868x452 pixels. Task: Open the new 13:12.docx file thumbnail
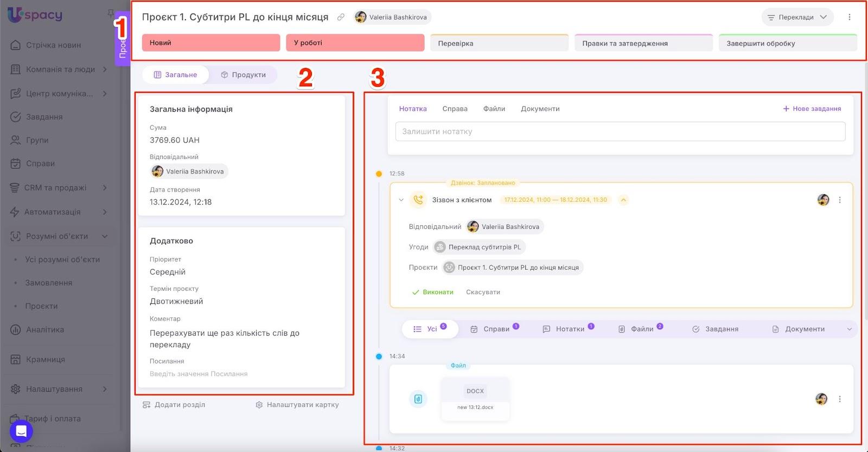pos(475,399)
